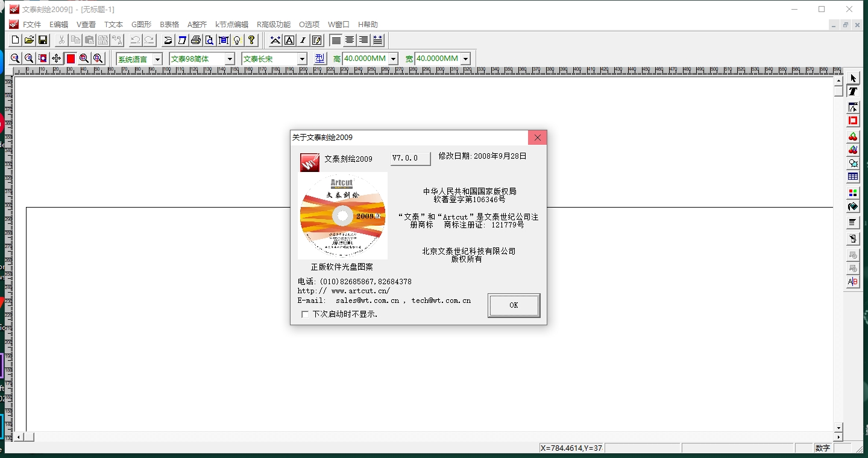Click into the 高 height value field
The image size is (868, 458).
(365, 59)
